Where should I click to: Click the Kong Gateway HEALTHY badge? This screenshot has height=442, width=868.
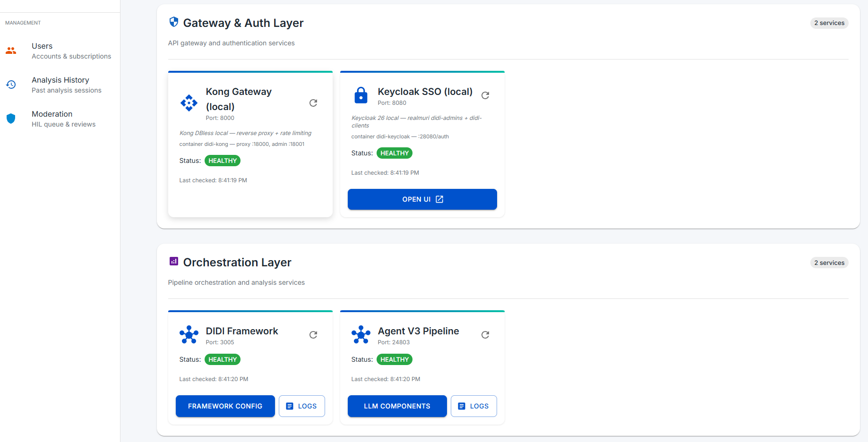click(223, 161)
